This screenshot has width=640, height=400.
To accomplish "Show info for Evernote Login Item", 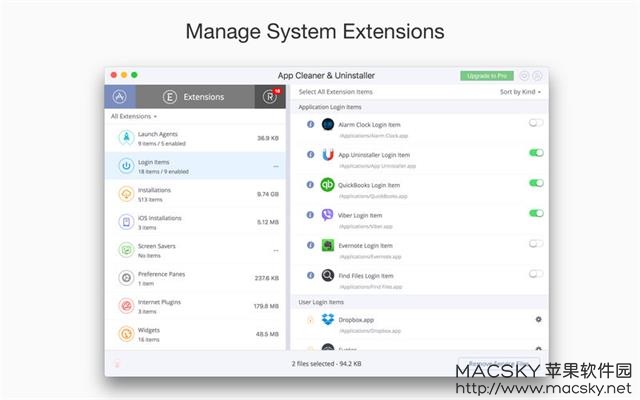I will click(x=310, y=245).
